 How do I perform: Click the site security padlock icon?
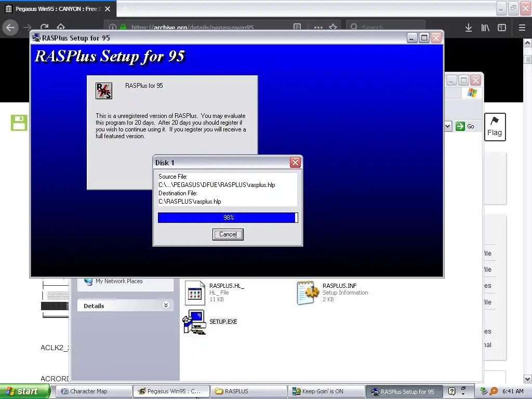[x=123, y=27]
